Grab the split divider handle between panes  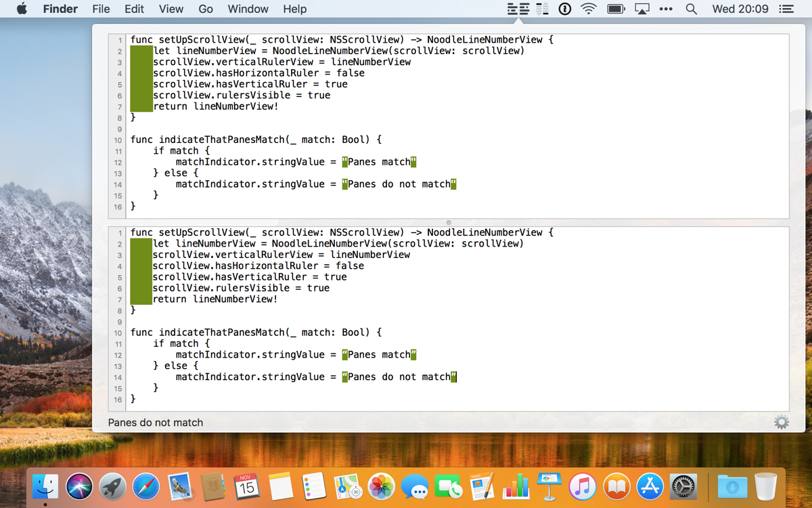(449, 222)
